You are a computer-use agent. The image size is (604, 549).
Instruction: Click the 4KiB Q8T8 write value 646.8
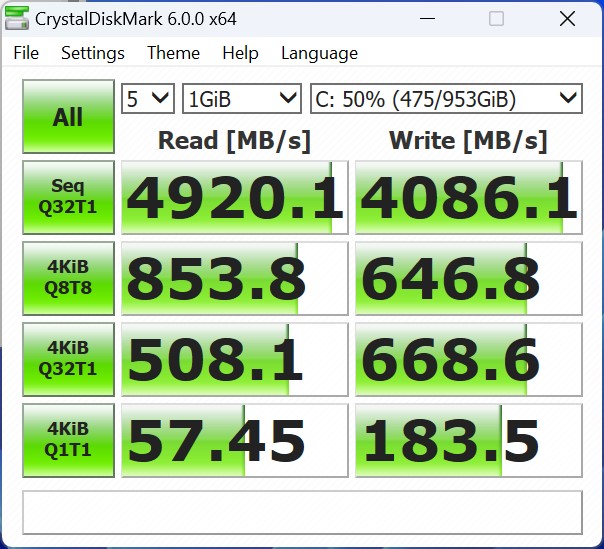coord(468,278)
